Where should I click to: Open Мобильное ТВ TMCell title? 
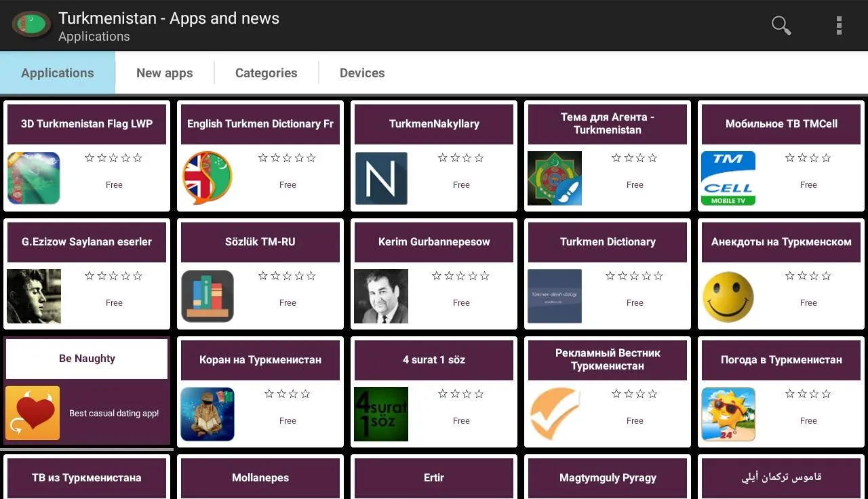(x=781, y=124)
